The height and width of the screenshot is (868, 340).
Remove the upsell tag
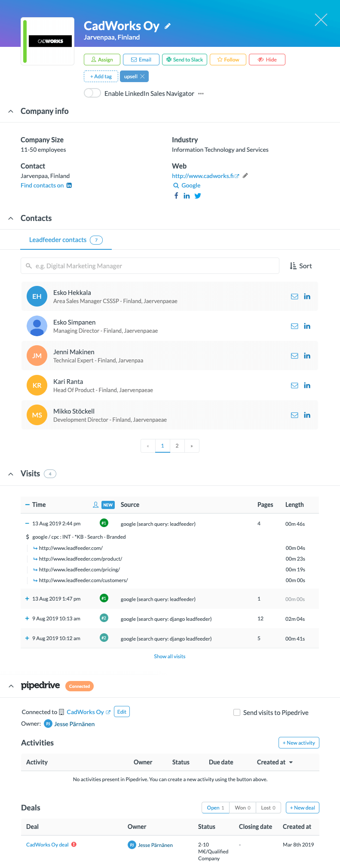tap(142, 77)
